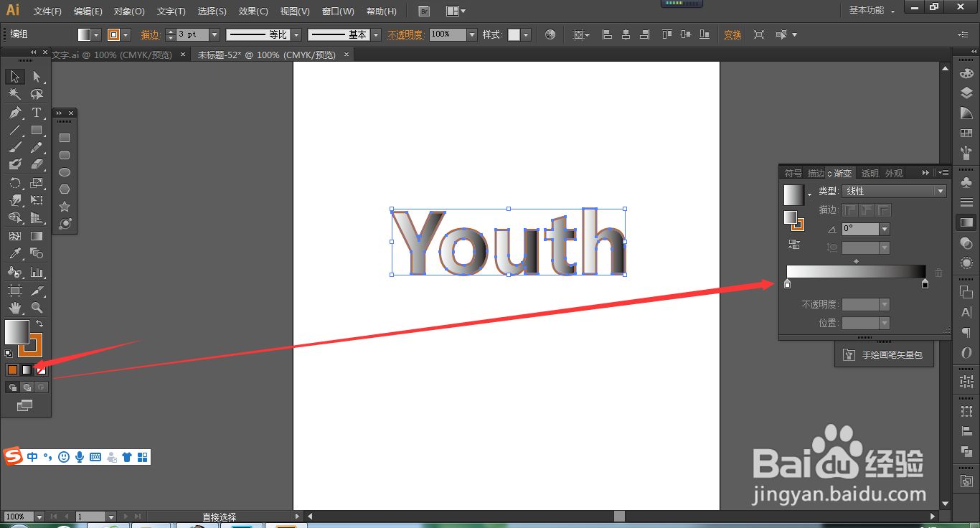Select the Magic Wand tool
Screen dimensions: 980x528
[15, 94]
